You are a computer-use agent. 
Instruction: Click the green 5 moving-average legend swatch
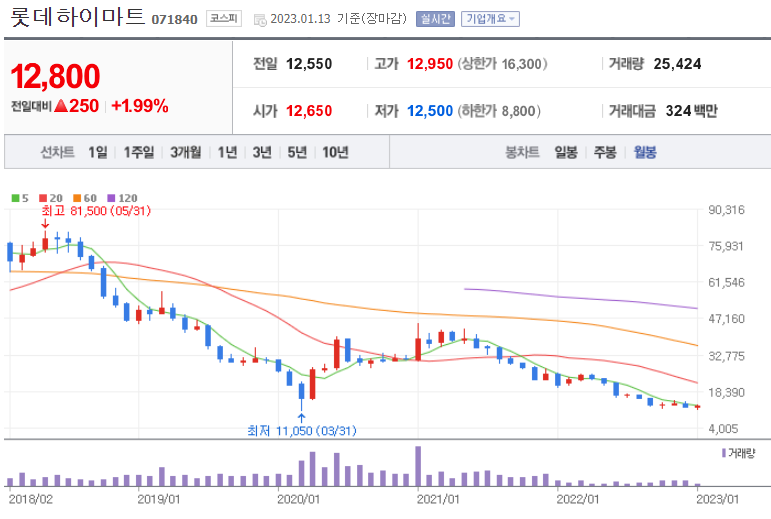pyautogui.click(x=15, y=198)
